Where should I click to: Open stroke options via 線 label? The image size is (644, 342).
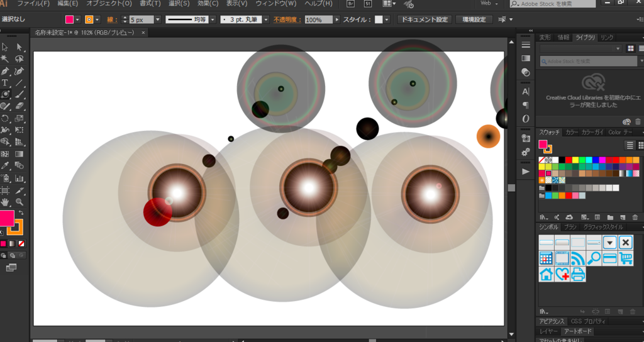coord(112,19)
